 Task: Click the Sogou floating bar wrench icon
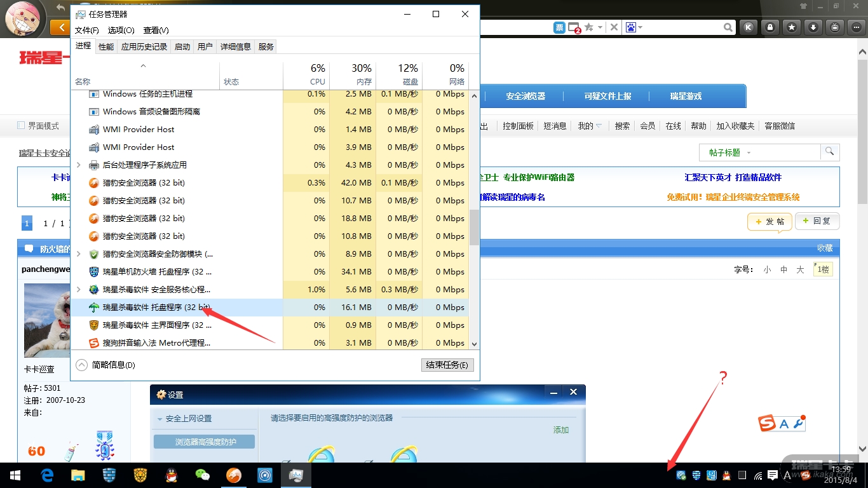[x=799, y=423]
